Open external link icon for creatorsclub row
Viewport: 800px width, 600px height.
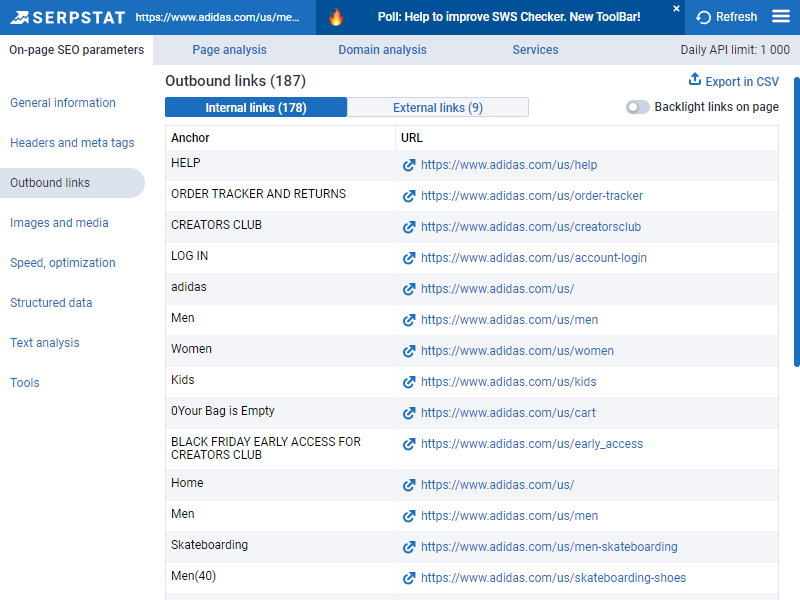[409, 228]
